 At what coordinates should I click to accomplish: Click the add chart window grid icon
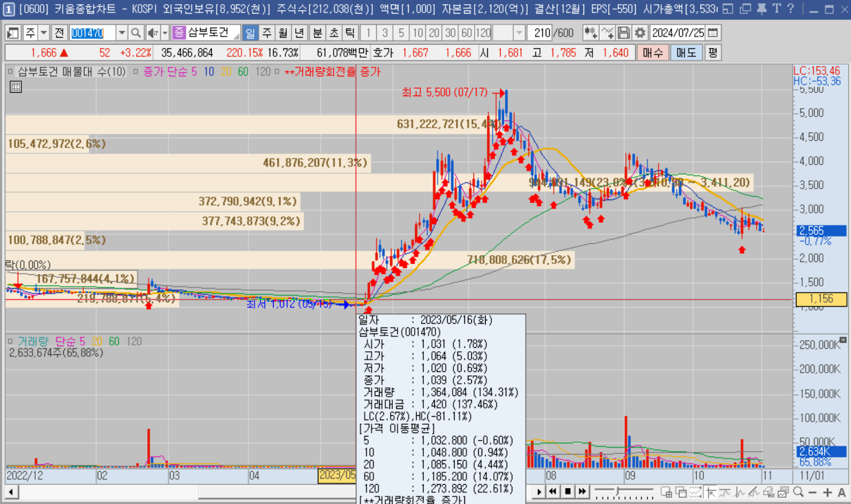click(666, 492)
